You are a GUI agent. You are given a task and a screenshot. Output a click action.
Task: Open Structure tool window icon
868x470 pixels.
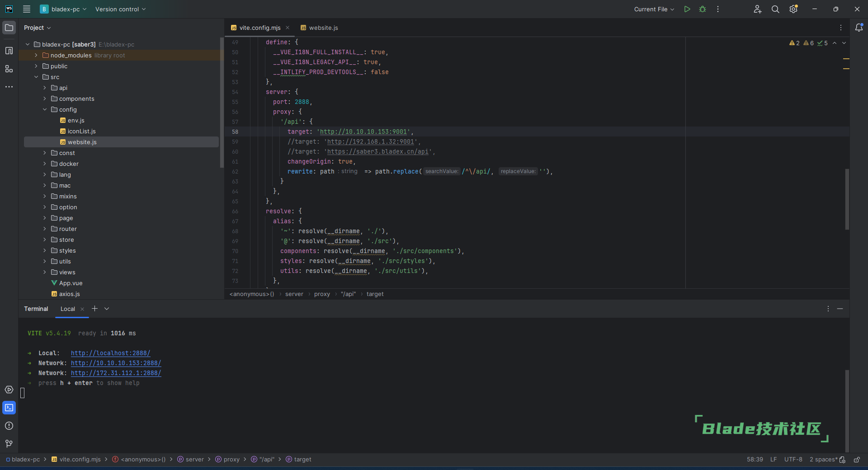tap(9, 69)
